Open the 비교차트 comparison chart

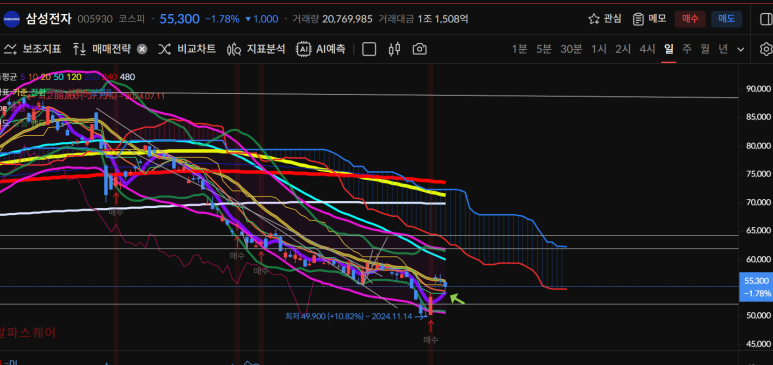(187, 49)
